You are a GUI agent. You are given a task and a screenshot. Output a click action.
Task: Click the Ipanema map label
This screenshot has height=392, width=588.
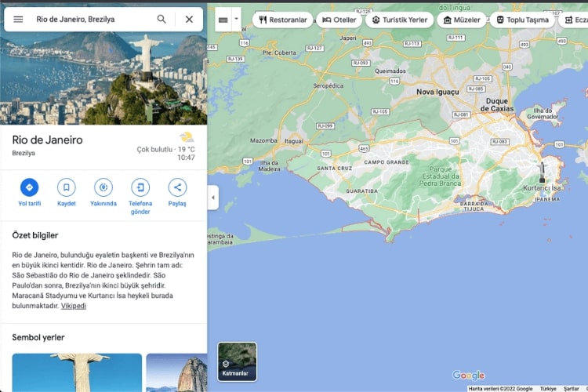coord(547,199)
